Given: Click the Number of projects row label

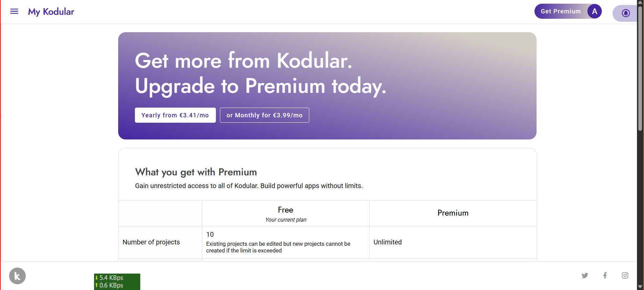Looking at the screenshot, I should coord(151,242).
